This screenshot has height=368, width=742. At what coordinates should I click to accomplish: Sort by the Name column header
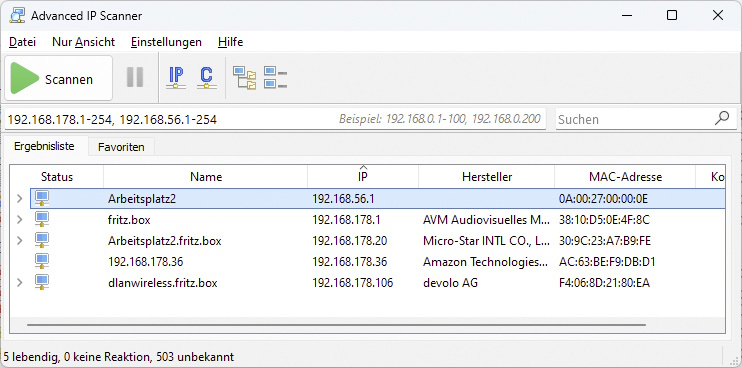pyautogui.click(x=206, y=177)
